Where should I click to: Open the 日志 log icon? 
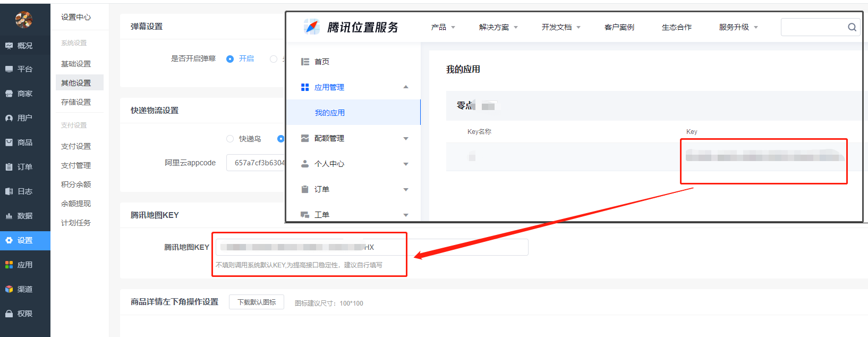(x=9, y=191)
